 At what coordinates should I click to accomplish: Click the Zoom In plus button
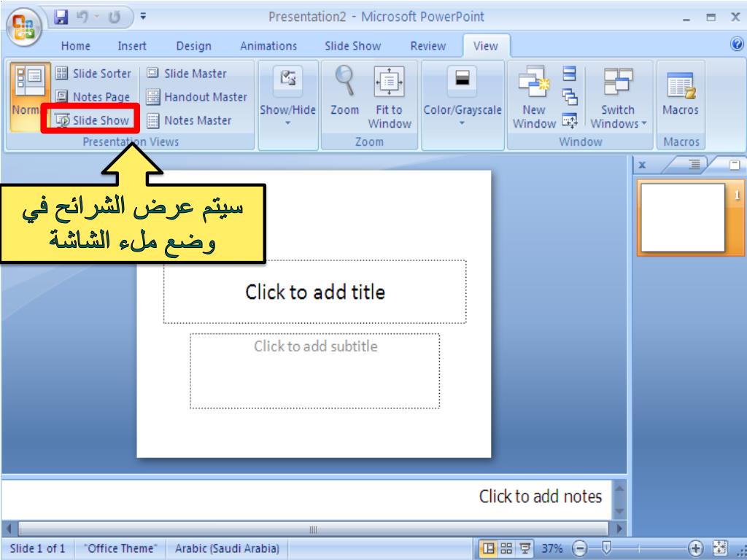(x=695, y=548)
